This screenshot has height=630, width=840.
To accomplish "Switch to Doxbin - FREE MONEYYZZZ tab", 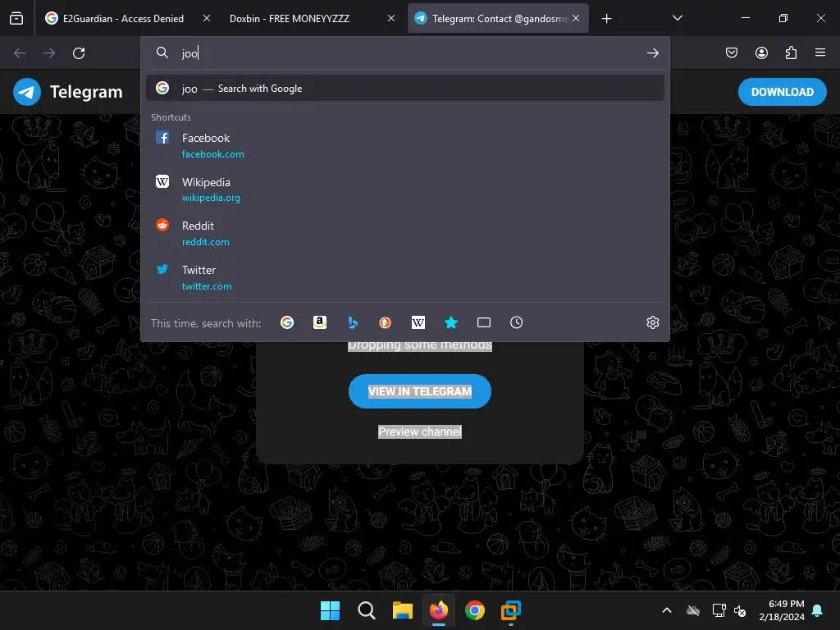I will 313,18.
